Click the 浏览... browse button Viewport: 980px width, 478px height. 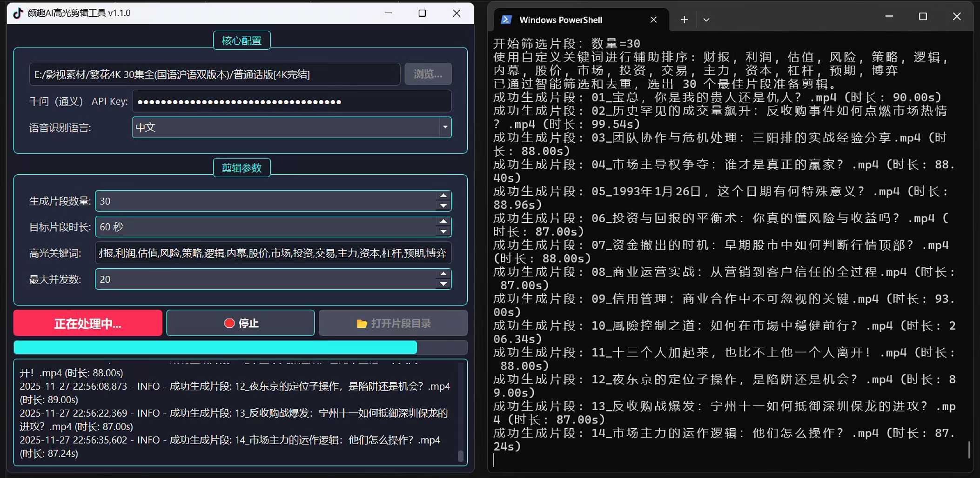tap(428, 74)
